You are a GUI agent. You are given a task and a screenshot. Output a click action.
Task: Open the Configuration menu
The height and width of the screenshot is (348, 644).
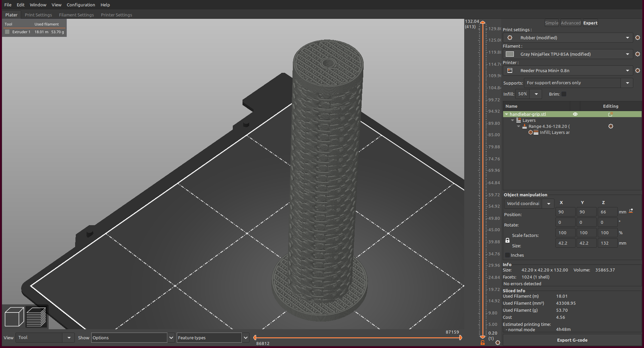pyautogui.click(x=81, y=5)
